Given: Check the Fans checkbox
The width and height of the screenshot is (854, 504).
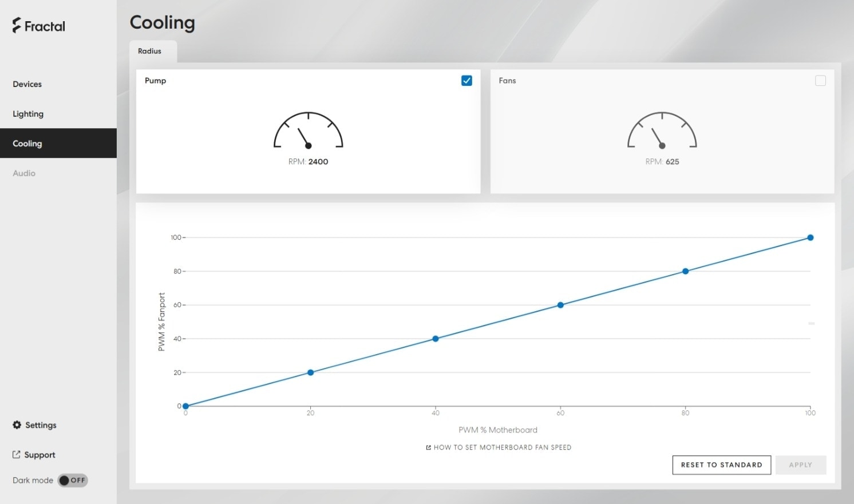Looking at the screenshot, I should coord(820,81).
